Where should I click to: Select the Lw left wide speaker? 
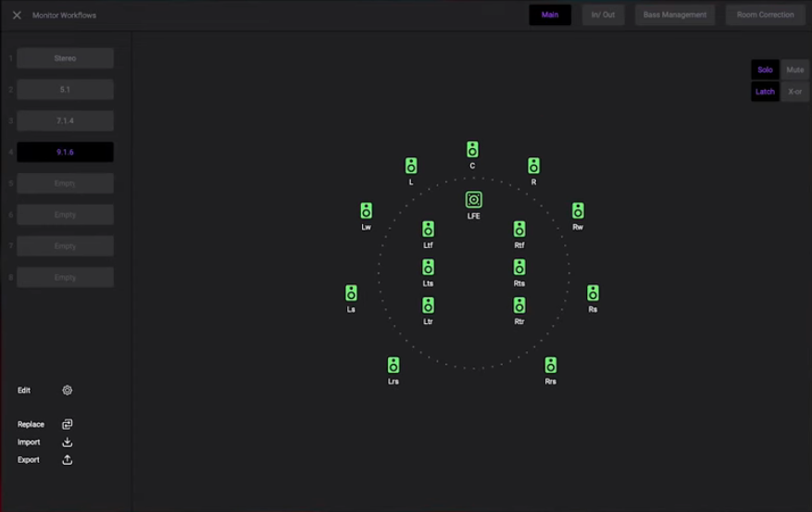click(x=366, y=211)
